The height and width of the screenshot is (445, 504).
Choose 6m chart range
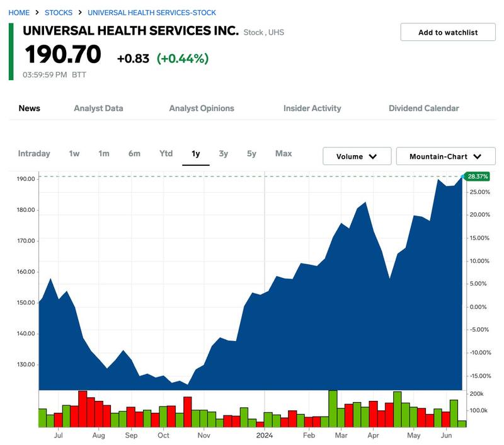click(x=134, y=154)
